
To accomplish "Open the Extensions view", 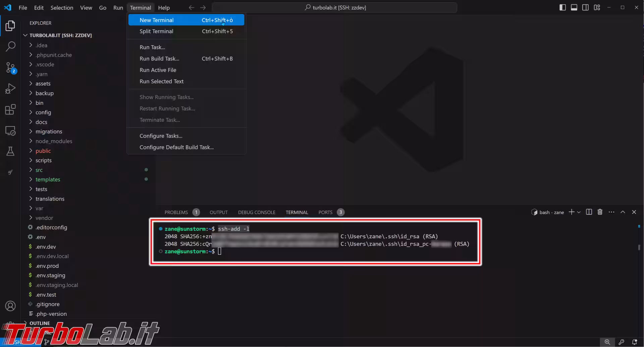I will pyautogui.click(x=10, y=109).
